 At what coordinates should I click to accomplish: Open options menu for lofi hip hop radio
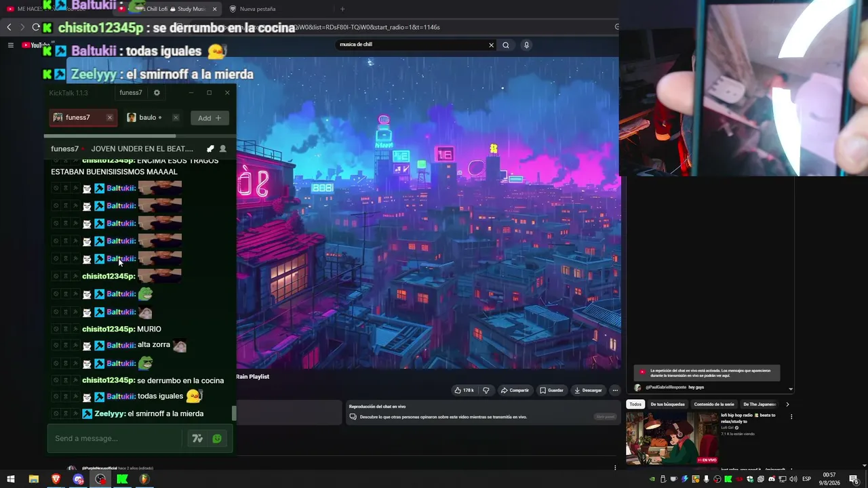pos(791,417)
